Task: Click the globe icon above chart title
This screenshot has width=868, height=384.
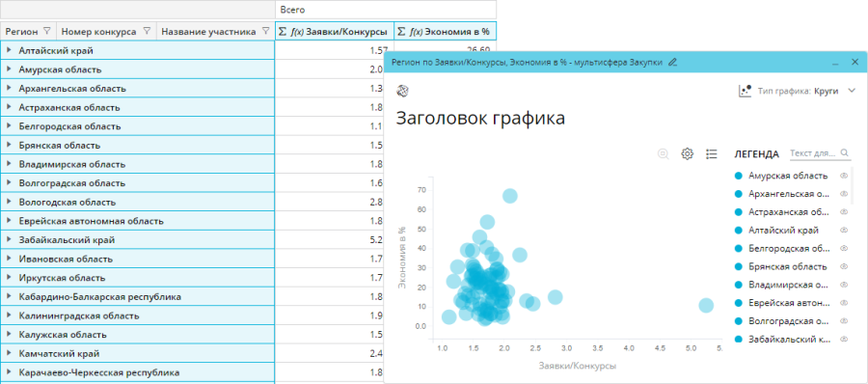Action: 403,91
